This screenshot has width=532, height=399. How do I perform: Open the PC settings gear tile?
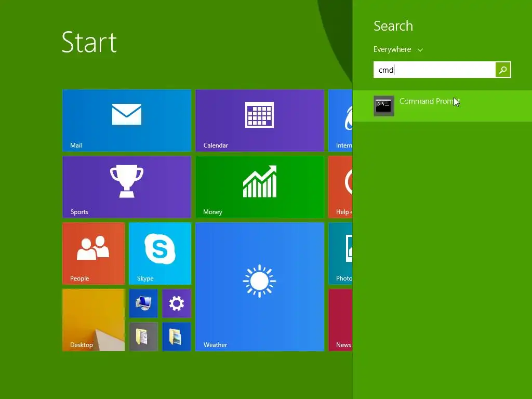[x=177, y=303]
